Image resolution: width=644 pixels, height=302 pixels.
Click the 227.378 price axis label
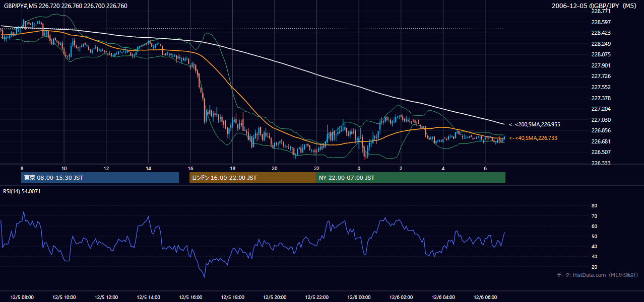pos(600,98)
